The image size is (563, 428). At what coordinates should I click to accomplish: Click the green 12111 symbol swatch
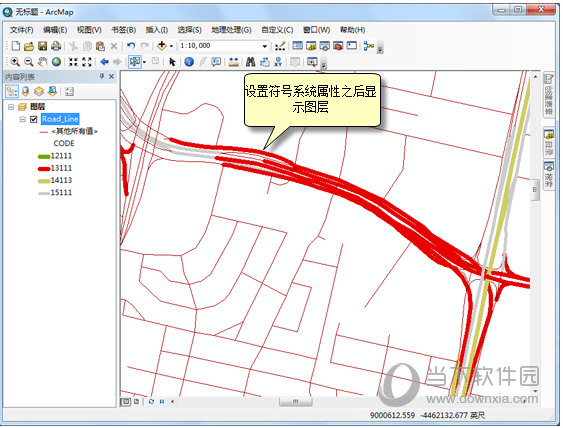point(44,156)
